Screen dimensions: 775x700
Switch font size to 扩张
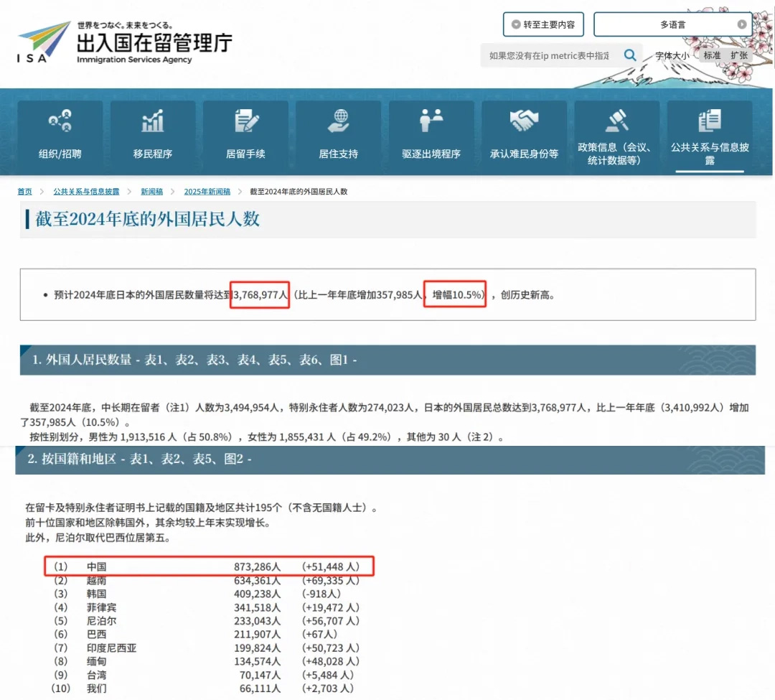coord(739,55)
